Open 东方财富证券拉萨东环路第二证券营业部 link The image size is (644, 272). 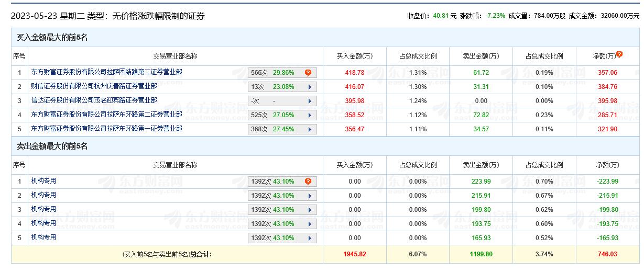(107, 115)
